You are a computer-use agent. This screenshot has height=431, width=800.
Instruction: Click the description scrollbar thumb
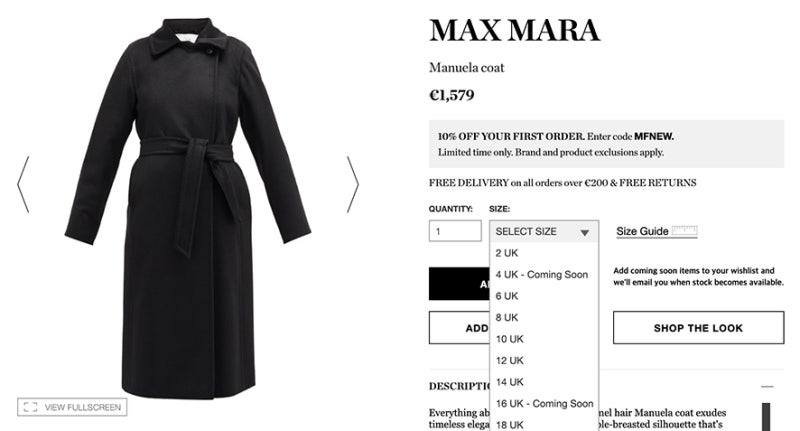pos(766,417)
